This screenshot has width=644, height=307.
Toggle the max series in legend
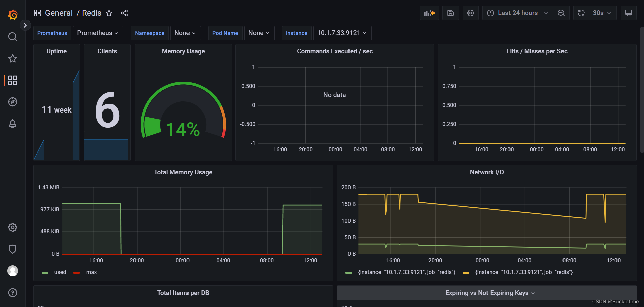(x=91, y=272)
